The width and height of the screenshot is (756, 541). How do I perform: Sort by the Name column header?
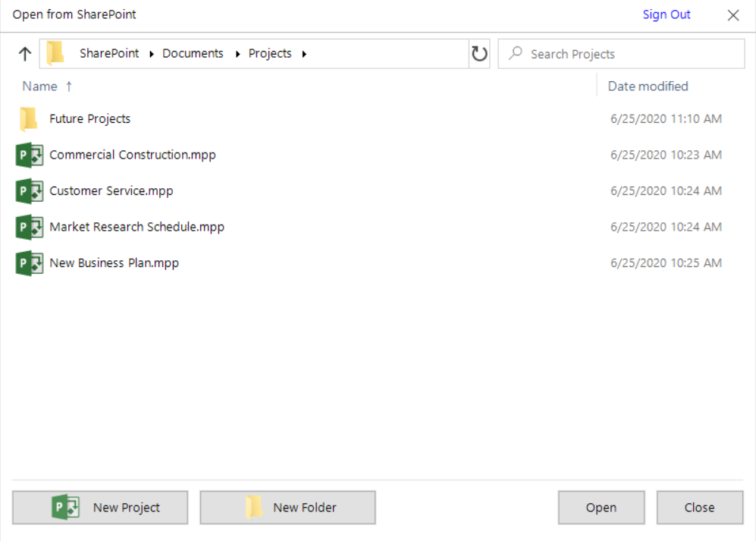tap(39, 86)
